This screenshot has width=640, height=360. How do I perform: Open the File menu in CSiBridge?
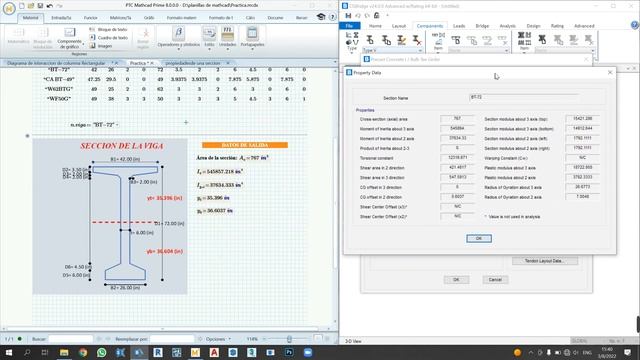(x=349, y=26)
